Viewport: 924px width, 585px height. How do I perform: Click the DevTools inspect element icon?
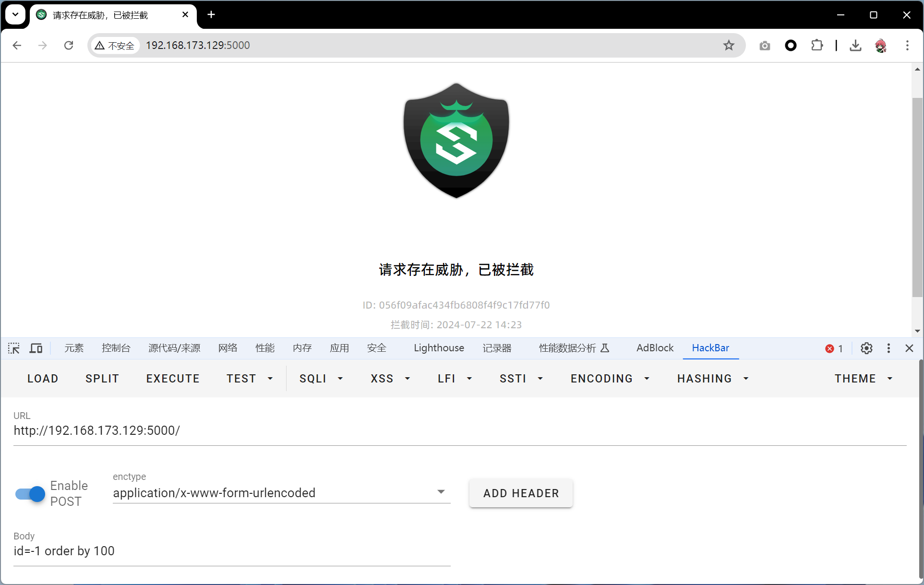(x=14, y=348)
